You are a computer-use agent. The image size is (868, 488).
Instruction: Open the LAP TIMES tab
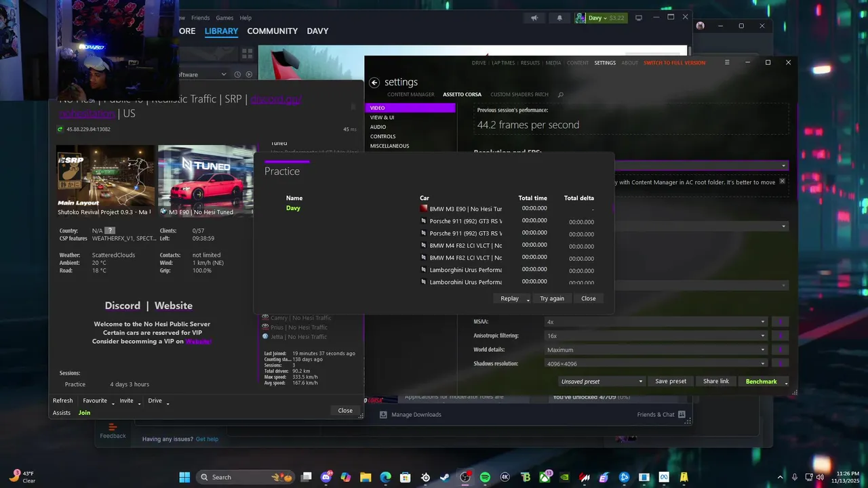[503, 62]
